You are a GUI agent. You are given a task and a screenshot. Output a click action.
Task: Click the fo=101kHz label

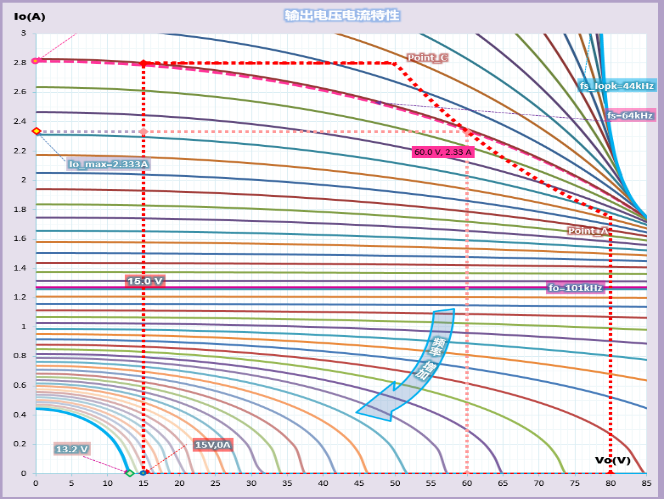(575, 288)
